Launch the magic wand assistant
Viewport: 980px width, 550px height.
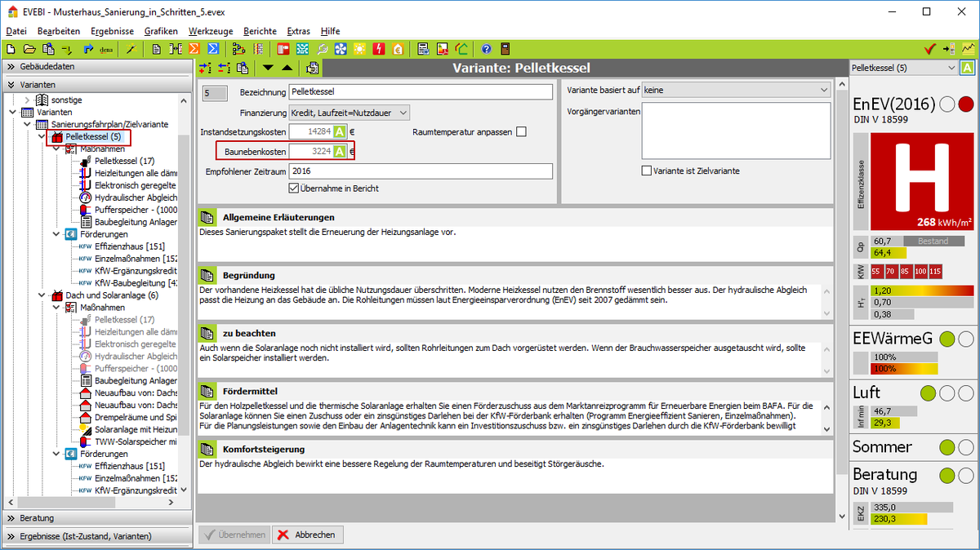pos(131,48)
